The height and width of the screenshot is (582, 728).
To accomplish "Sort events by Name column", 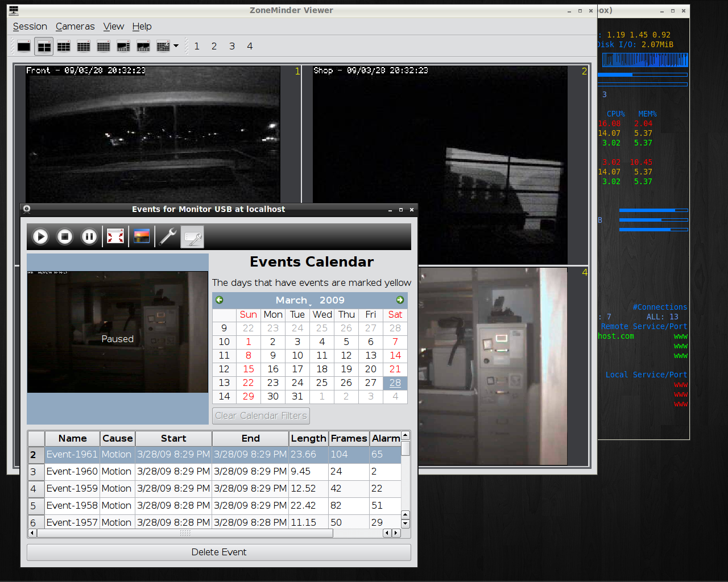I will [72, 438].
